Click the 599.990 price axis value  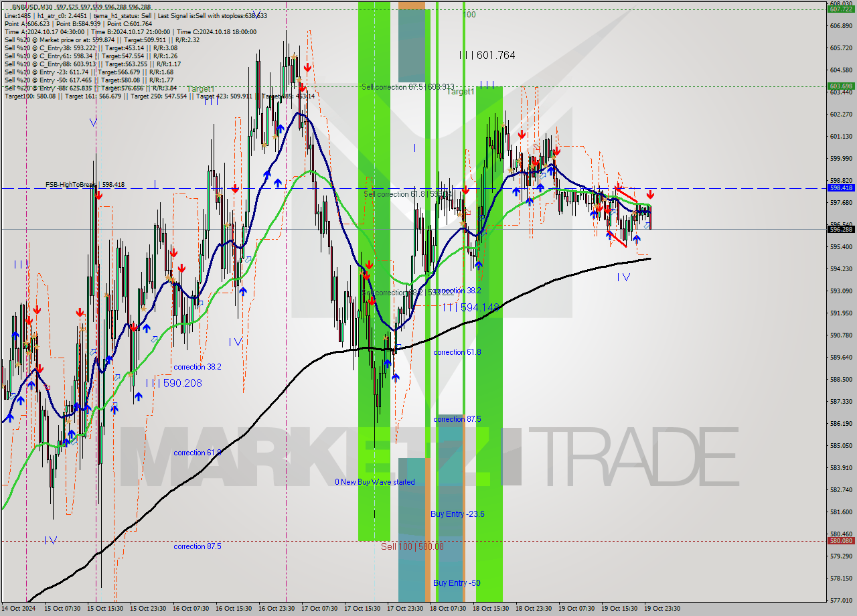[x=841, y=159]
